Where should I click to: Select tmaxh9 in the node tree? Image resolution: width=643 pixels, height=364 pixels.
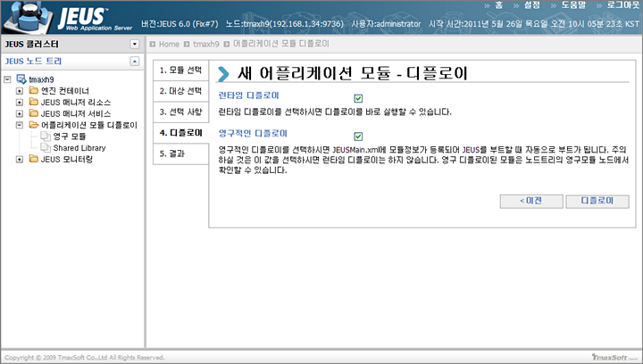coord(41,79)
